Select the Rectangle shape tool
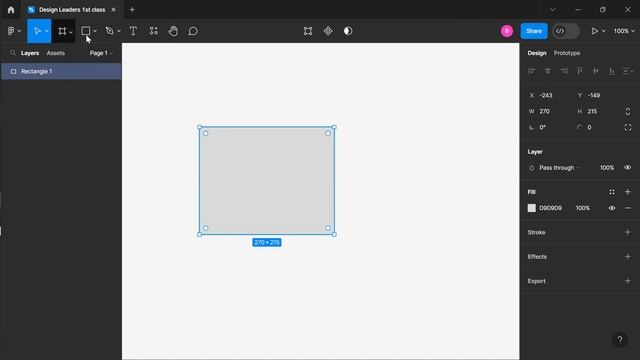Image resolution: width=640 pixels, height=360 pixels. click(86, 31)
